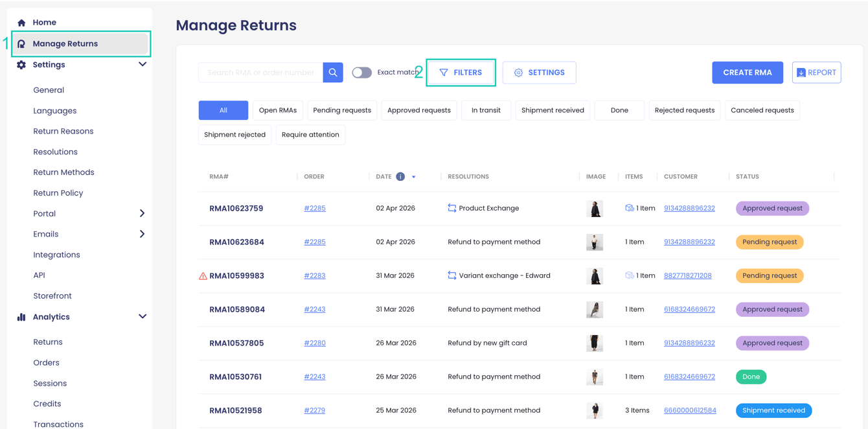Open the product thumbnail for RMA10623759
The image size is (868, 429).
click(595, 208)
